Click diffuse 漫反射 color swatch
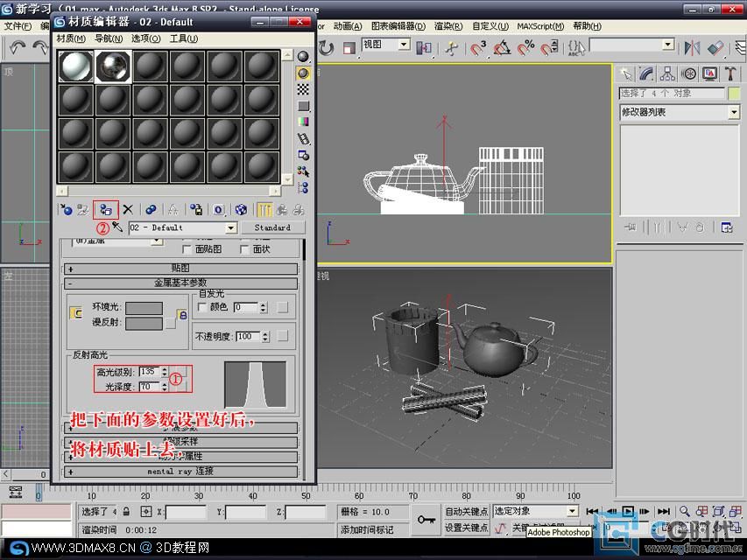747x560 pixels. pyautogui.click(x=144, y=324)
